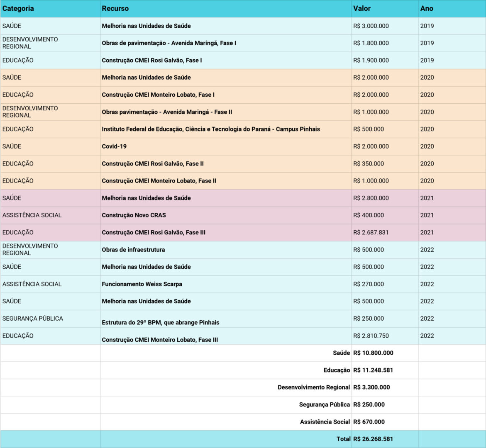486x448 pixels.
Task: Select the Total value R$ 26.268.581
Action: tap(373, 439)
